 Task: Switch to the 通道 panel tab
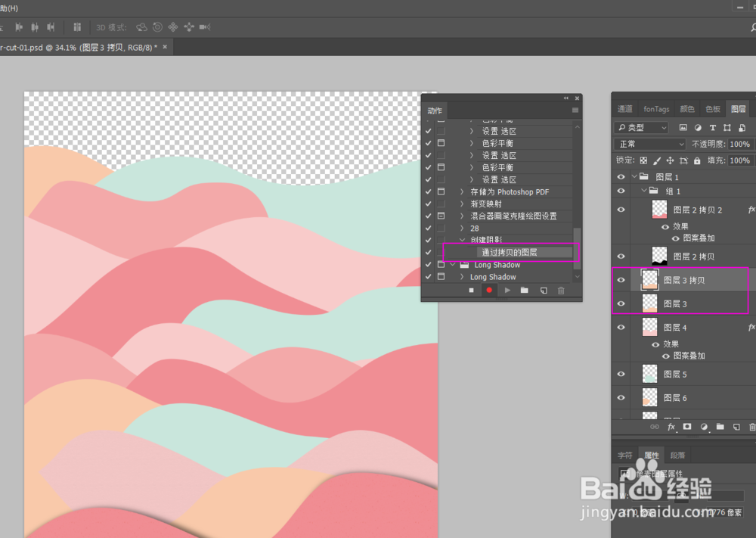pyautogui.click(x=624, y=108)
